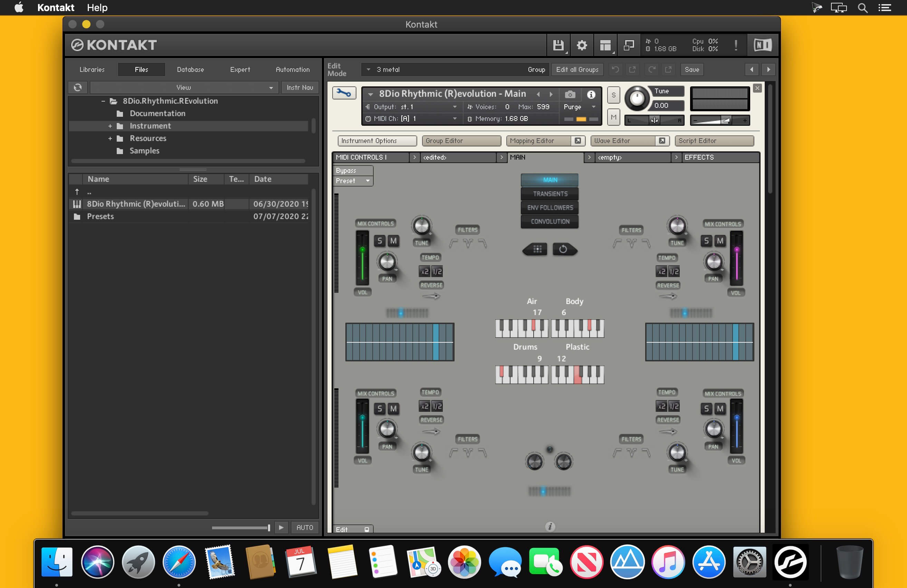
Task: Click the camera snapshot icon
Action: 570,94
